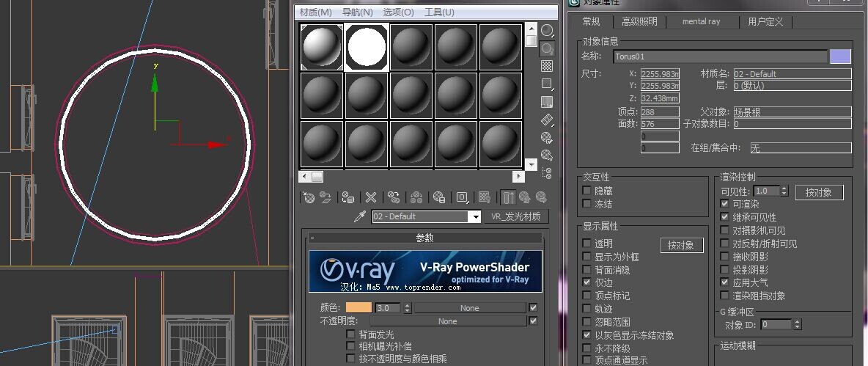Viewport: 868px width, 366px height.
Task: Toggle the Show End Result icon
Action: (x=508, y=197)
